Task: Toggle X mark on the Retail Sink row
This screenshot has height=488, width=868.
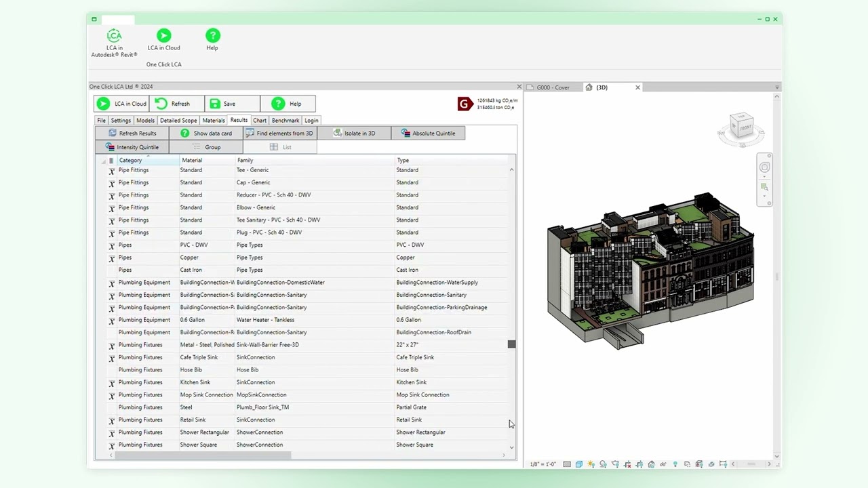Action: (x=112, y=420)
